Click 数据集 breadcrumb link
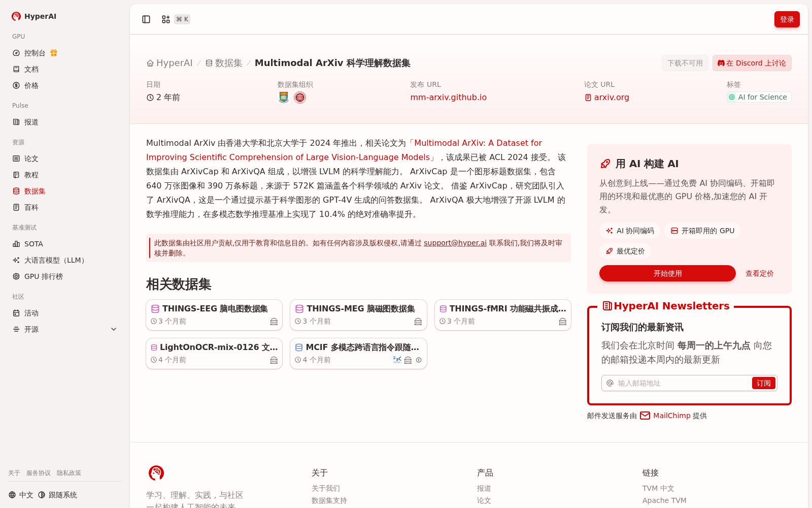 [x=224, y=63]
